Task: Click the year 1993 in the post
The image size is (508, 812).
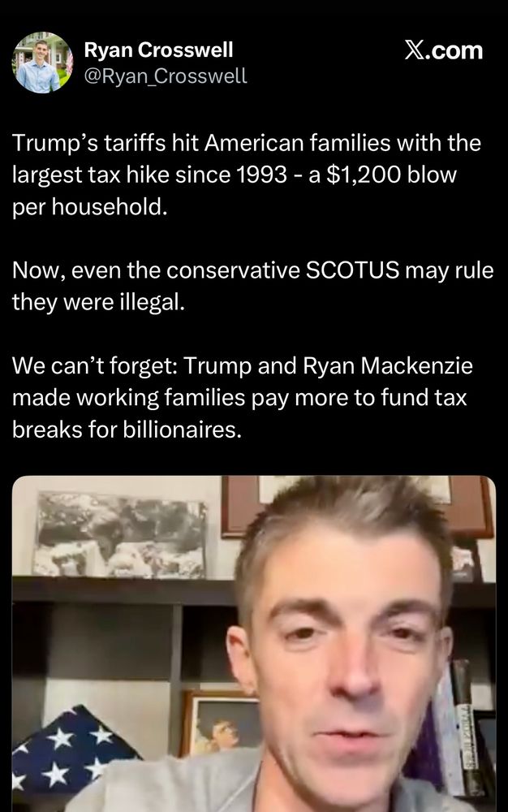Action: 260,175
